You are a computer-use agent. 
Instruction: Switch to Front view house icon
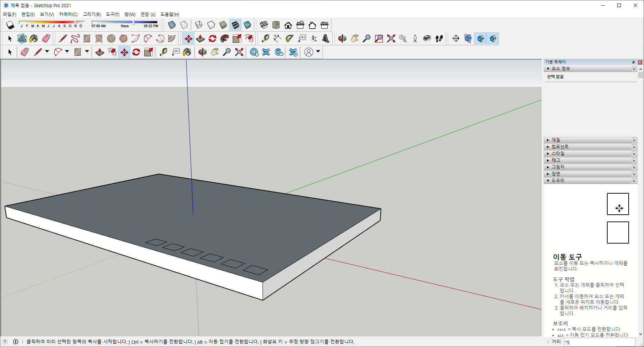[288, 25]
